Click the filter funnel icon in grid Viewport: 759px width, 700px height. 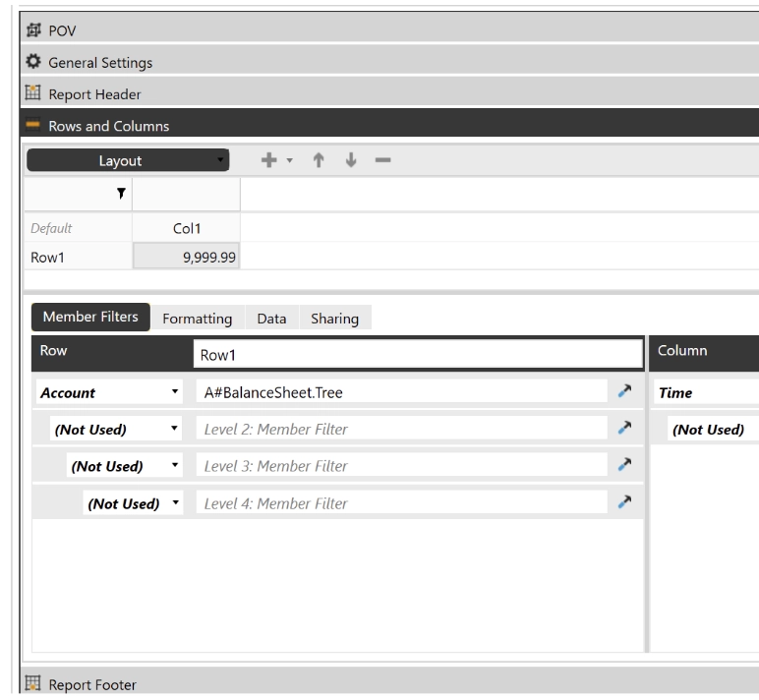[121, 194]
